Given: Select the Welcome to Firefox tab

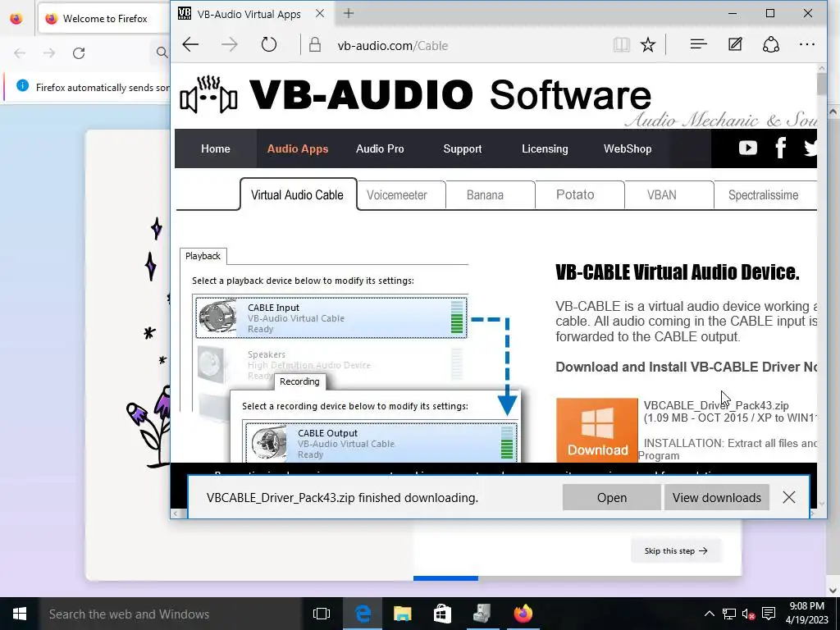Looking at the screenshot, I should pyautogui.click(x=104, y=19).
